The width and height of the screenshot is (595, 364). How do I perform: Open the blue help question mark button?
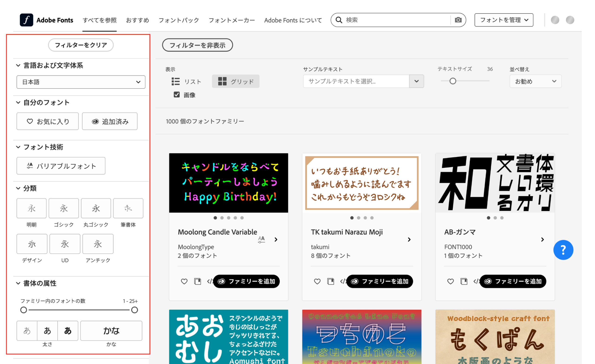[563, 250]
